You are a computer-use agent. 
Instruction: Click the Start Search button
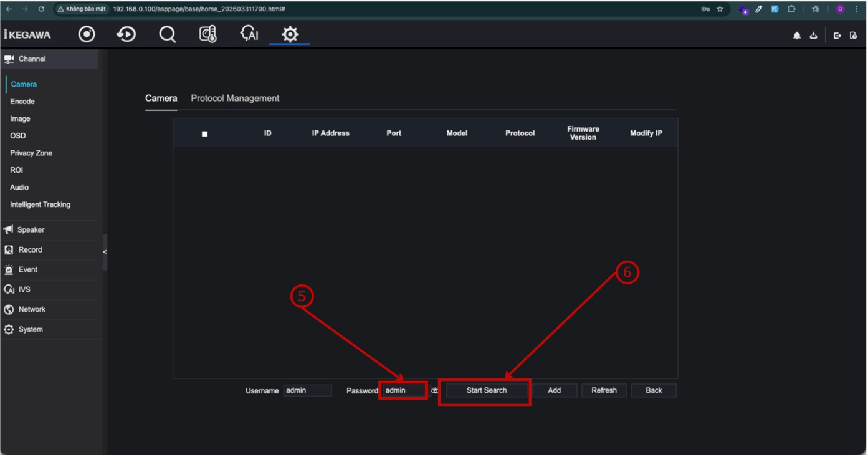[487, 391]
